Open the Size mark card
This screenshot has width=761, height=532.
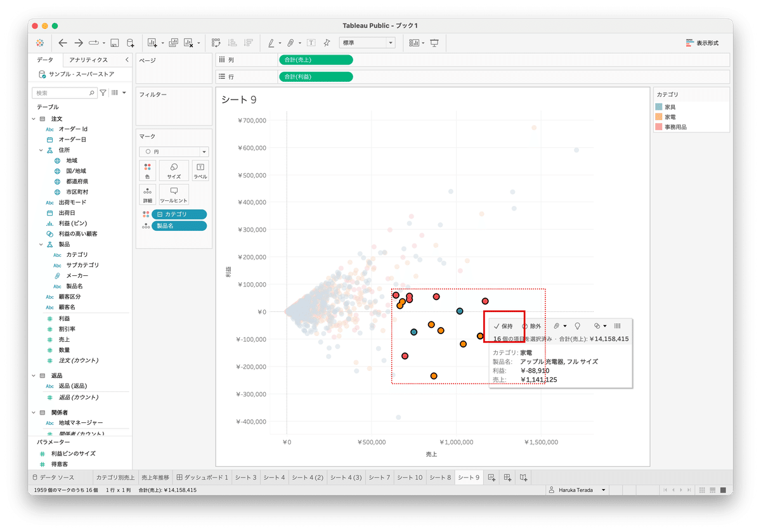click(x=174, y=171)
